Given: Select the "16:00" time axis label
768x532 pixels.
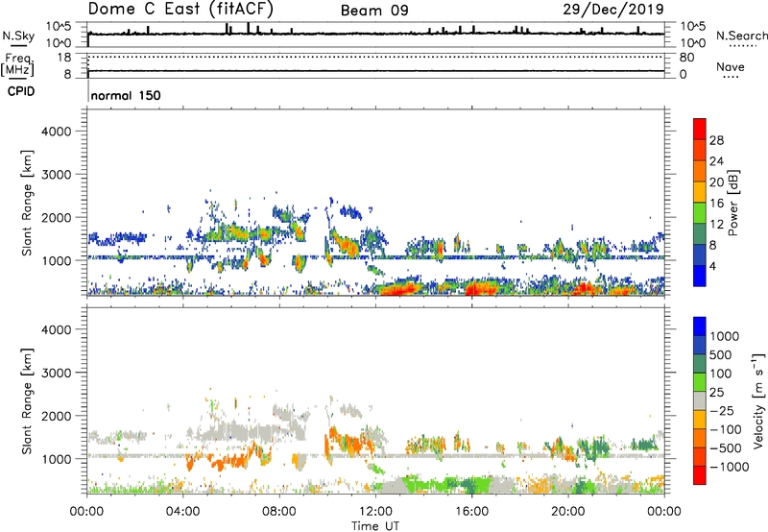Looking at the screenshot, I should 471,512.
